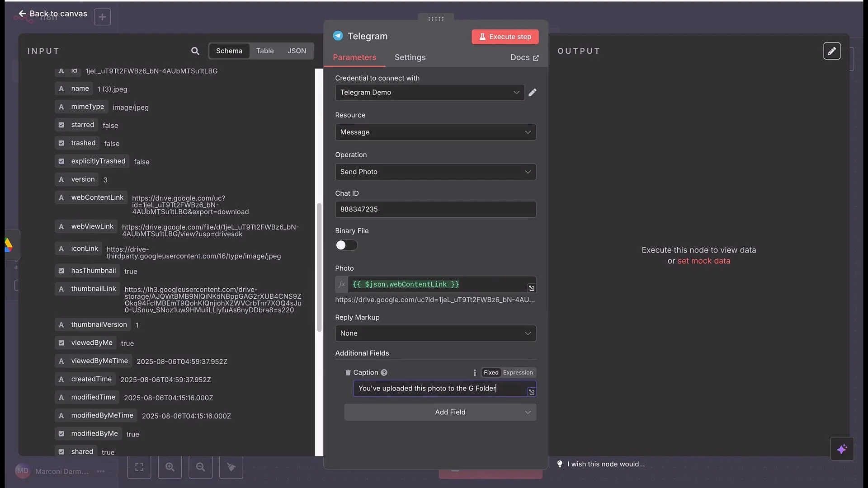Click the mimeType field pill
Viewport: 868px width, 488px height.
(82, 107)
